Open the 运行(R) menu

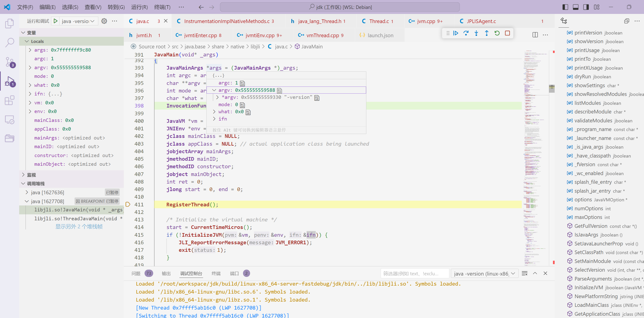coord(139,7)
